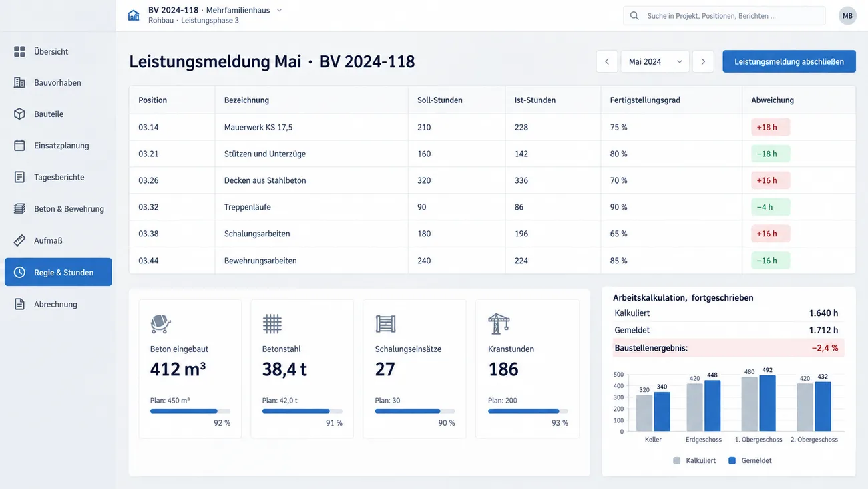Click the Kranstunden crane icon
Viewport: 868px width, 489px height.
(499, 324)
